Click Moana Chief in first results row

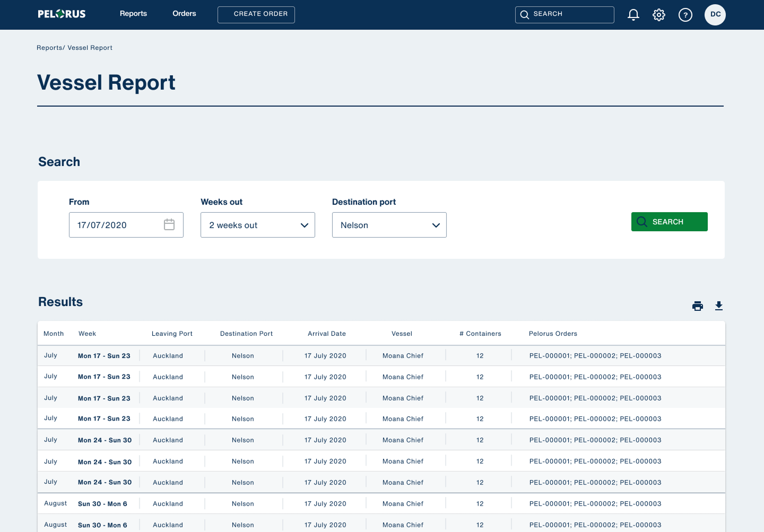click(x=403, y=356)
